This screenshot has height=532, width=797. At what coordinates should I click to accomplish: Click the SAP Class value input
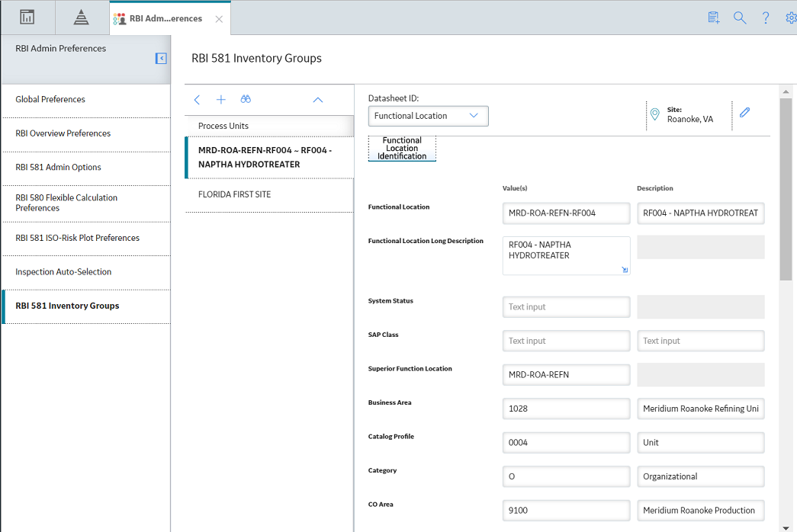pyautogui.click(x=566, y=341)
